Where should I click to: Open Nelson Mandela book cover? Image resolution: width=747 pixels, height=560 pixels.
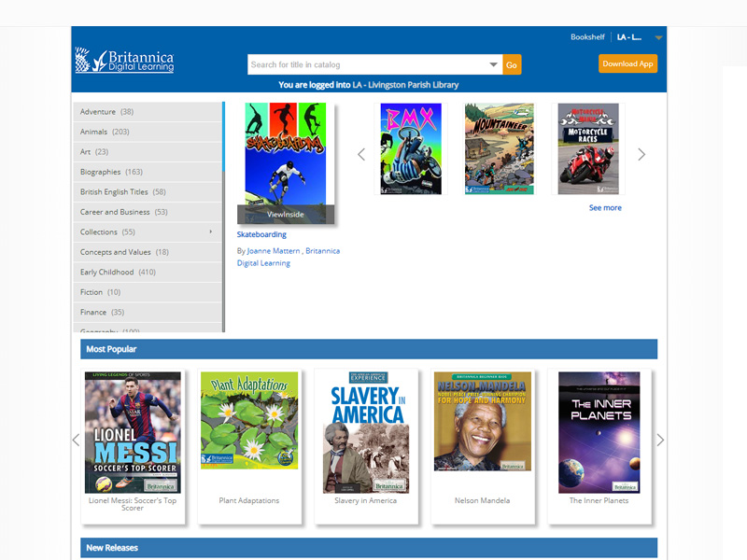click(x=483, y=422)
